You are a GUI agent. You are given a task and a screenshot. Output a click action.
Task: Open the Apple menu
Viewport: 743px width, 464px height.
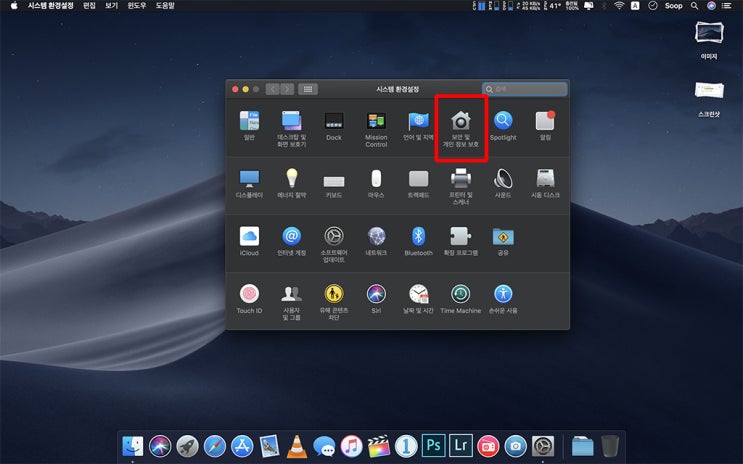point(14,6)
